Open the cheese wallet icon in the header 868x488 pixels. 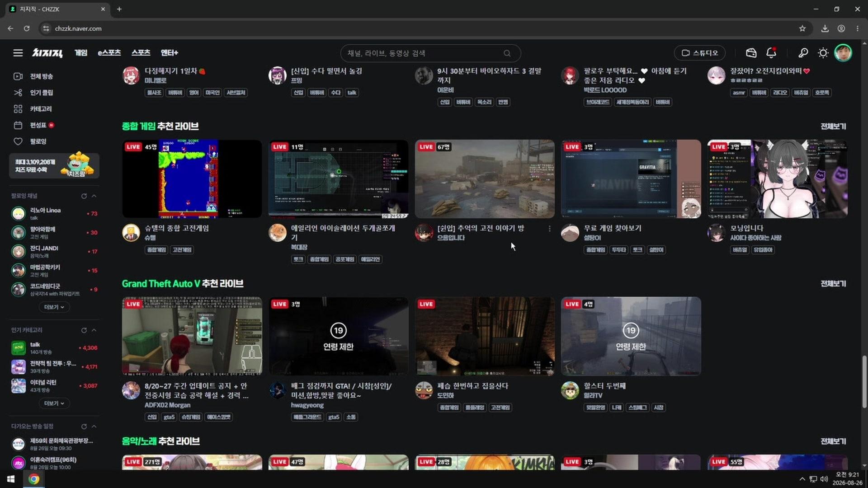[751, 53]
